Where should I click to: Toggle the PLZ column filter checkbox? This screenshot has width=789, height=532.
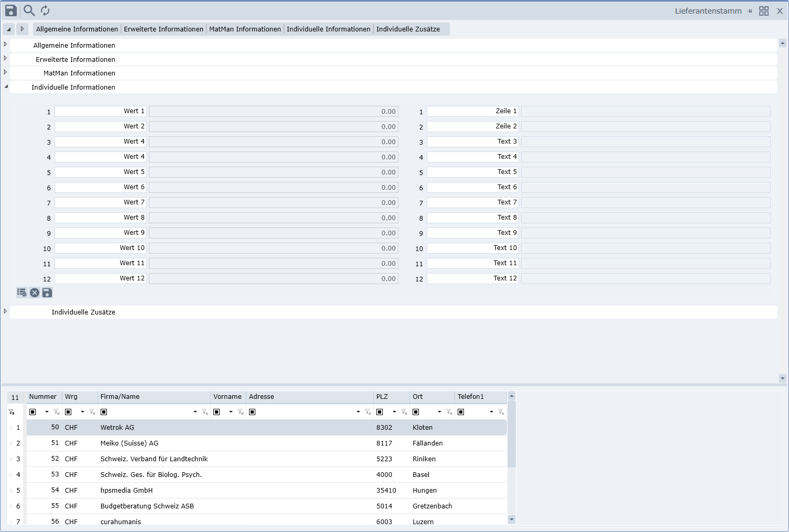pos(380,412)
